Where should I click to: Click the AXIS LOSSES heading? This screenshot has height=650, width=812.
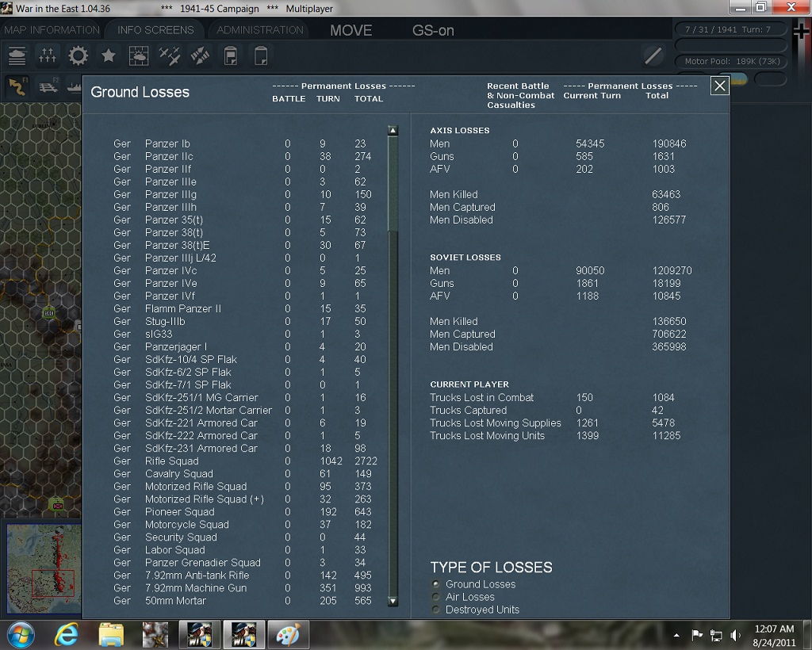(459, 131)
